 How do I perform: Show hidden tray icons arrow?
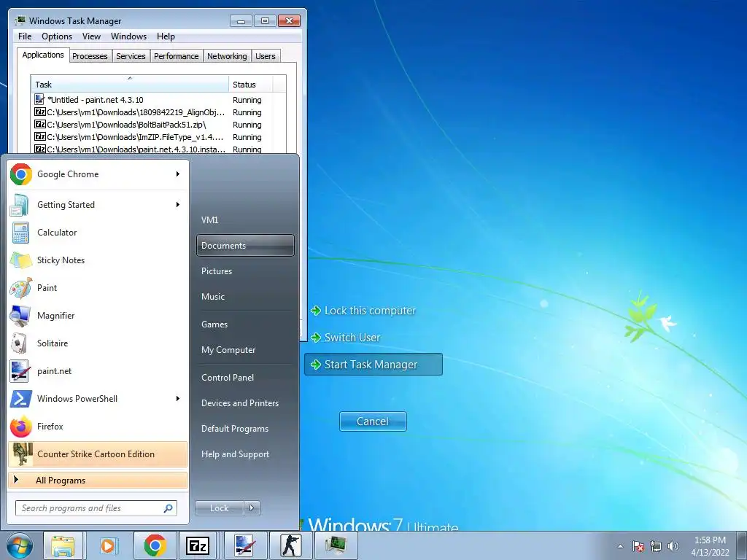(x=620, y=546)
